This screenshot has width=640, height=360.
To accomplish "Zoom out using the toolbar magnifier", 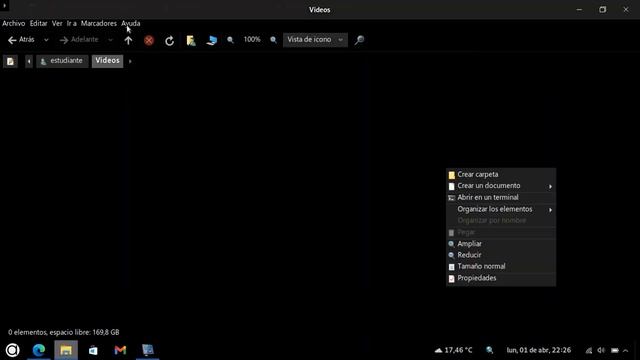I will 230,40.
